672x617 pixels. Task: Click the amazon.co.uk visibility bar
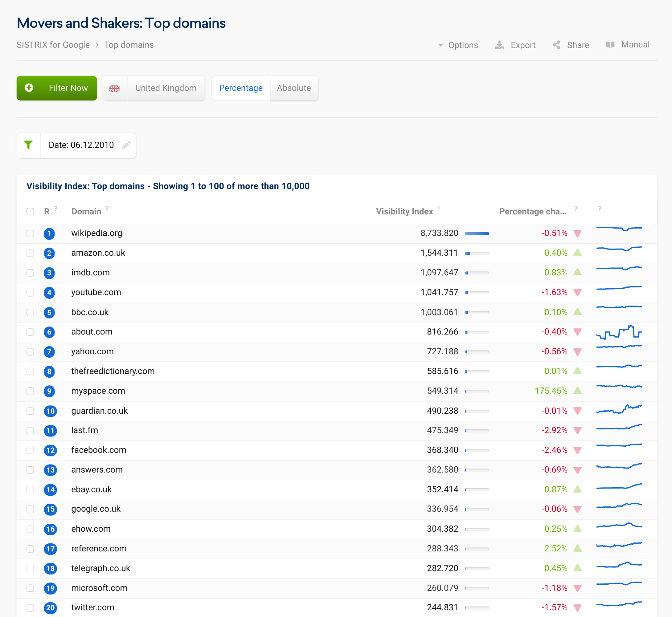(477, 254)
